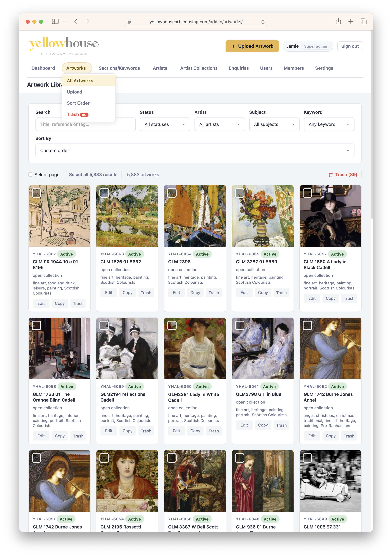Click the browser address bar URL
The height and width of the screenshot is (557, 392).
(196, 22)
